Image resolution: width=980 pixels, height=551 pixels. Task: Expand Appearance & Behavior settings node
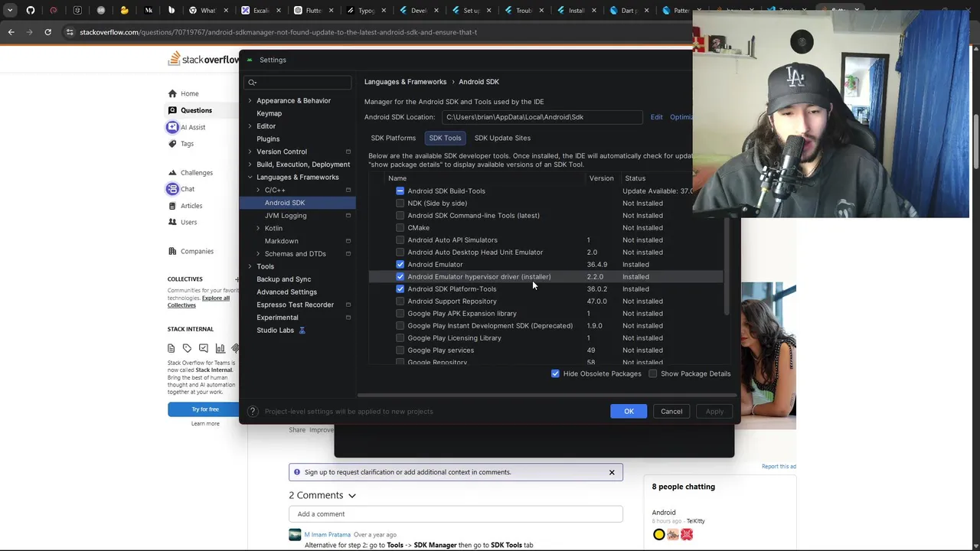tap(250, 101)
